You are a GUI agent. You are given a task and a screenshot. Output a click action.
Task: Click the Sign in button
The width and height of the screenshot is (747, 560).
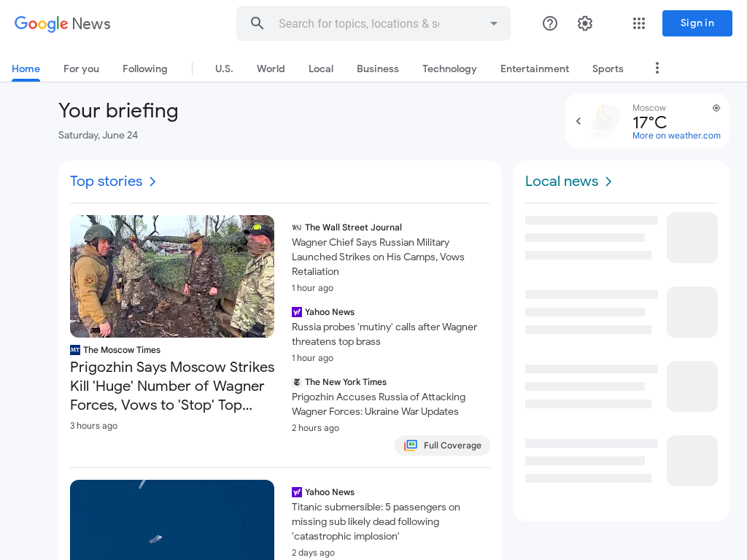coord(697,23)
